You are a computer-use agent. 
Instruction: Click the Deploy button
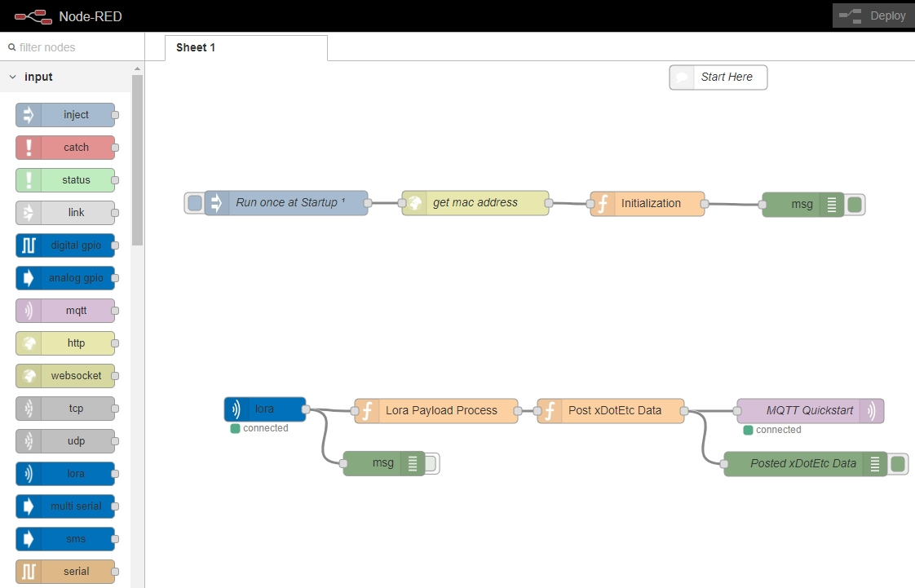point(873,15)
